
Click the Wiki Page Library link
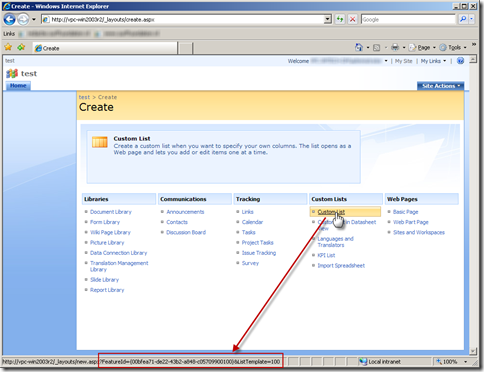click(110, 233)
